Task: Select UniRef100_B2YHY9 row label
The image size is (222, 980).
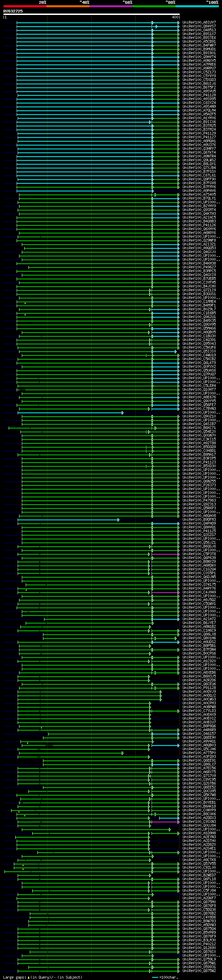Action: [199, 206]
